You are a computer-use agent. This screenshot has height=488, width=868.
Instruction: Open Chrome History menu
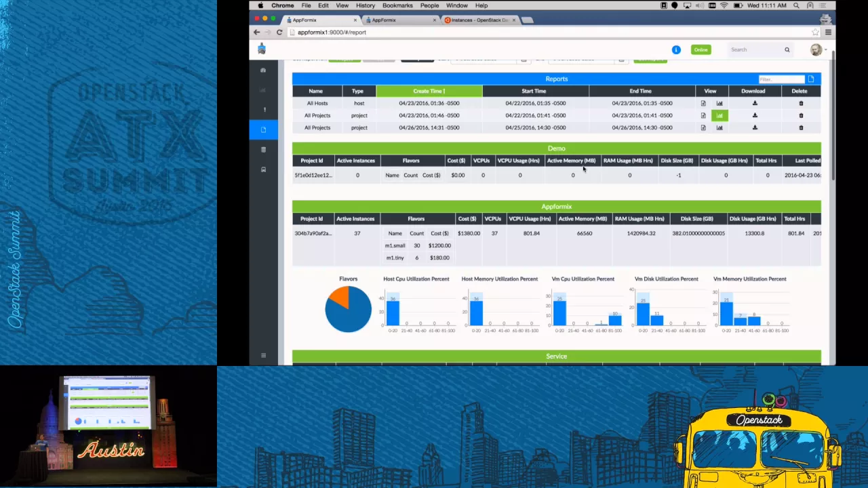(x=365, y=5)
